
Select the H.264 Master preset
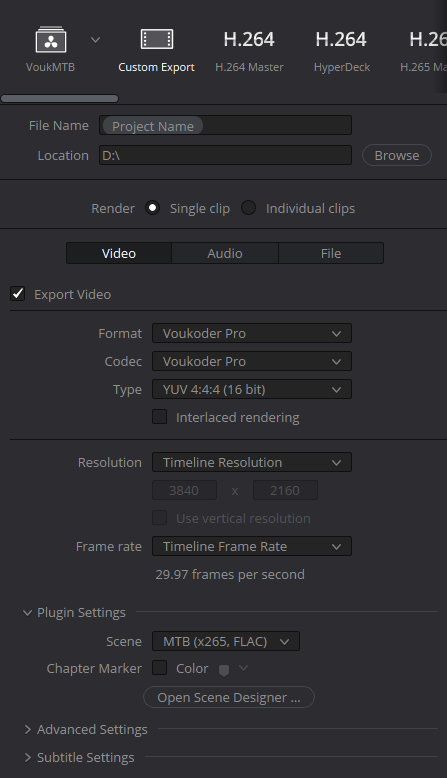249,50
